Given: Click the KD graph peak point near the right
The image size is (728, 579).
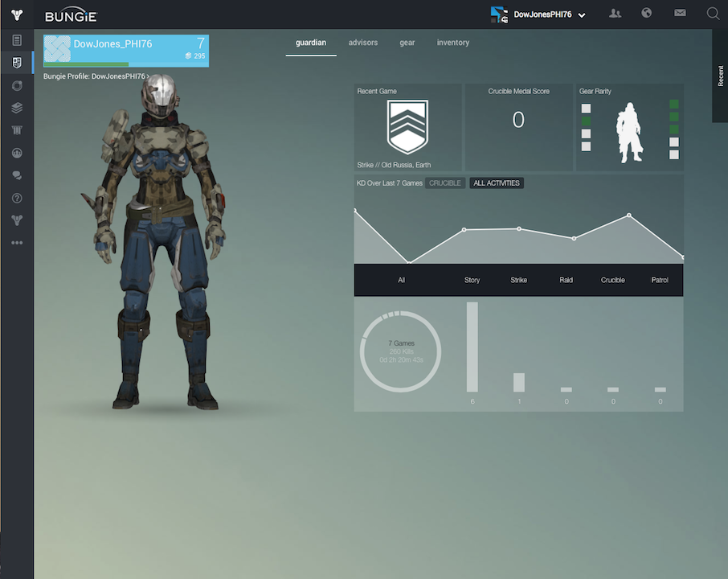Looking at the screenshot, I should pos(629,216).
